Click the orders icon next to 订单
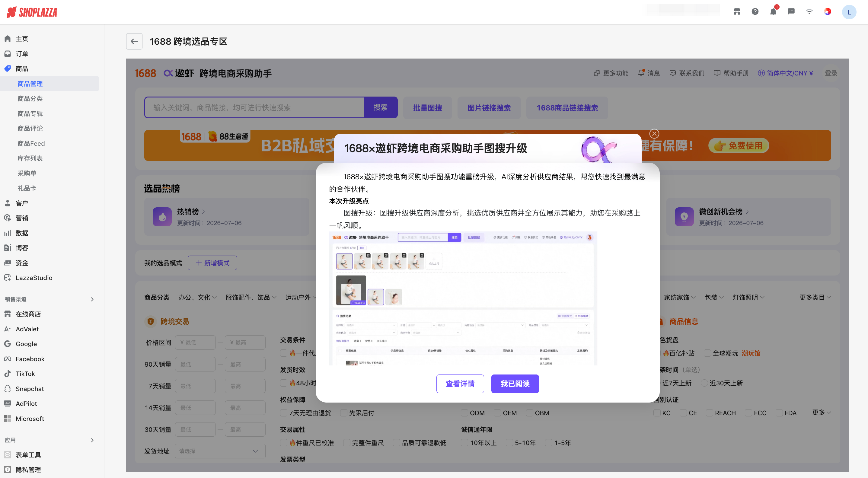Image resolution: width=868 pixels, height=478 pixels. (x=8, y=53)
